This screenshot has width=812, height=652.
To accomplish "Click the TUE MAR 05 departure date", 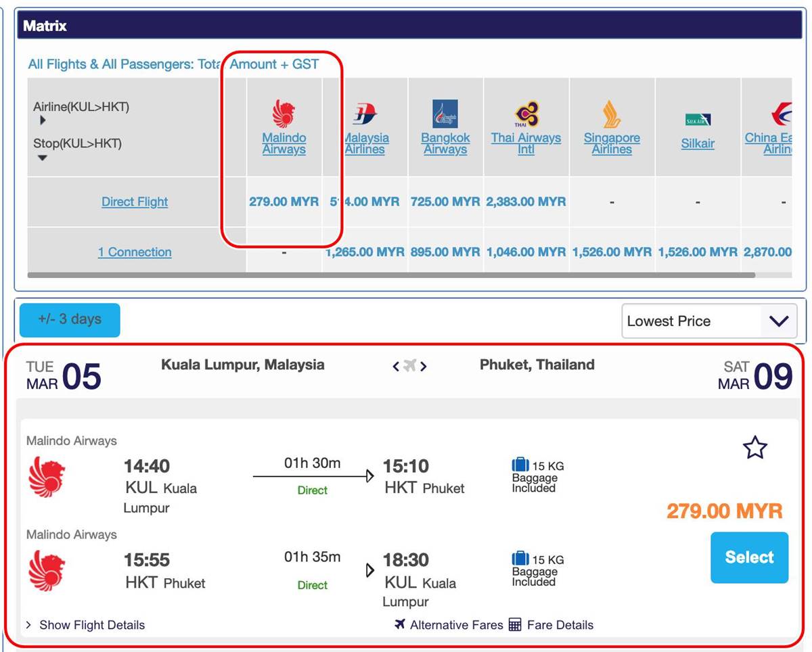I will 64,376.
